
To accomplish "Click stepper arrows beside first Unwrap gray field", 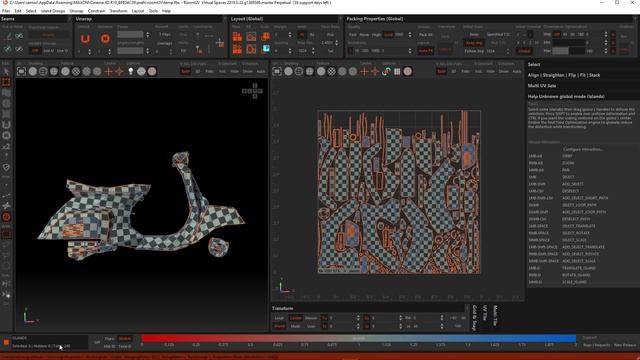I will tap(147, 35).
